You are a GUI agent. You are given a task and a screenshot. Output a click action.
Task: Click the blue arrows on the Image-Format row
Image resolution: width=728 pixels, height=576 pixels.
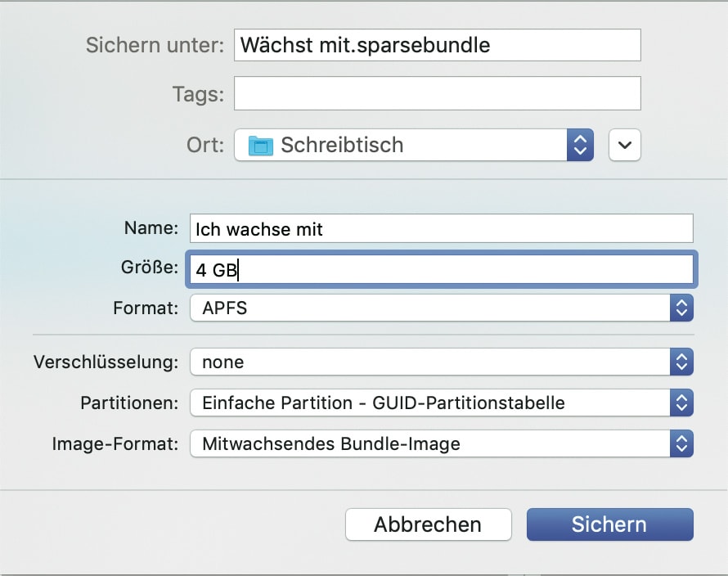tap(681, 443)
